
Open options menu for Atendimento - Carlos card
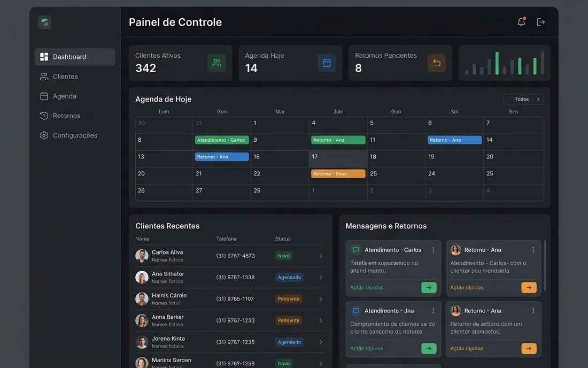[x=433, y=250]
